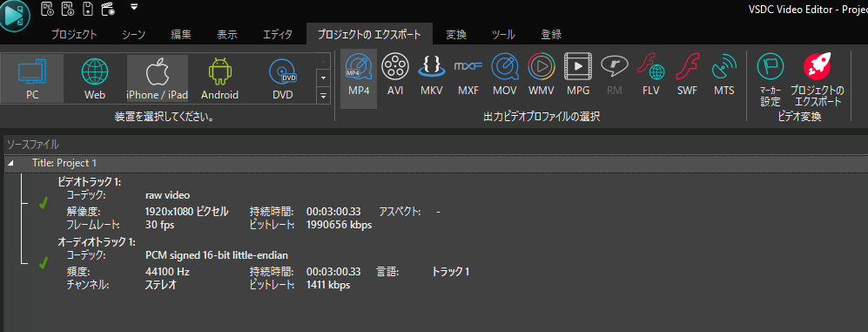Open the 編集 tab
This screenshot has width=868, height=332.
click(181, 34)
